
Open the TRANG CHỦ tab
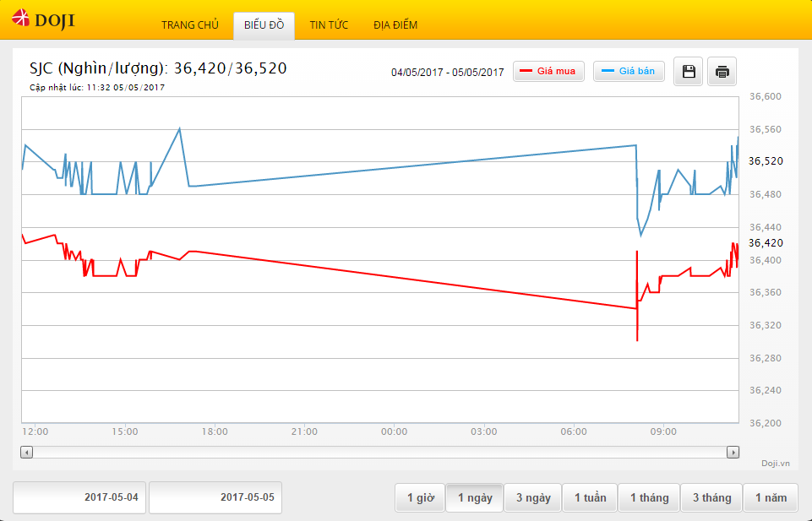pos(190,25)
